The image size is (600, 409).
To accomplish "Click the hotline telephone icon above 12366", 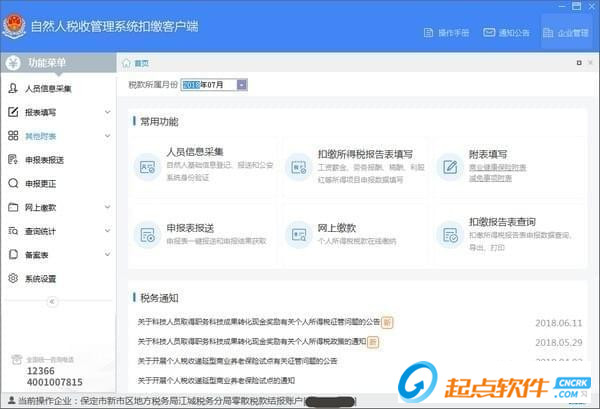I will [16, 359].
